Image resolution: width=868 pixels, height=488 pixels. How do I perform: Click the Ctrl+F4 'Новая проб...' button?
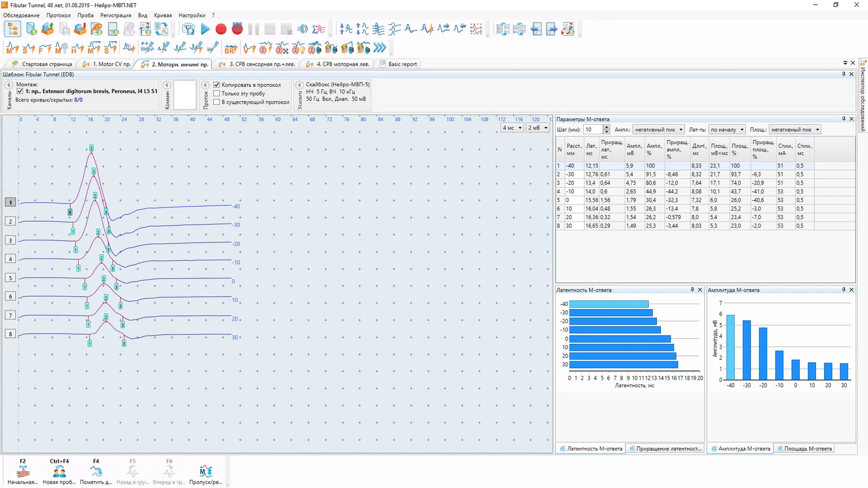point(59,471)
